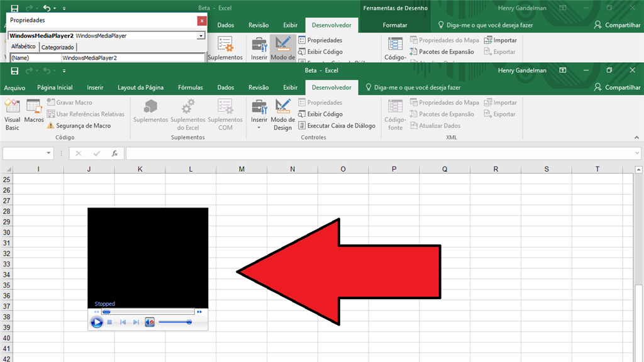Open the Visual Basic editor
This screenshot has height=362, width=644.
pyautogui.click(x=13, y=115)
